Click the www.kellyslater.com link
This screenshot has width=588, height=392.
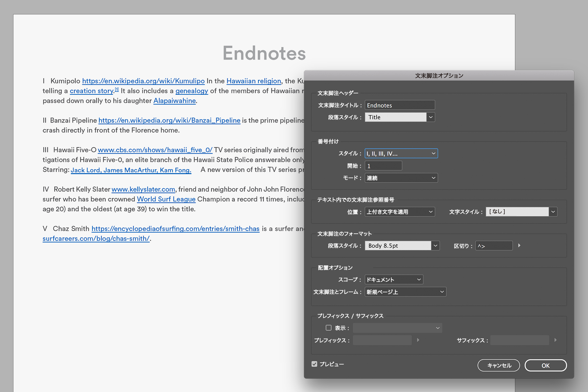tap(143, 189)
